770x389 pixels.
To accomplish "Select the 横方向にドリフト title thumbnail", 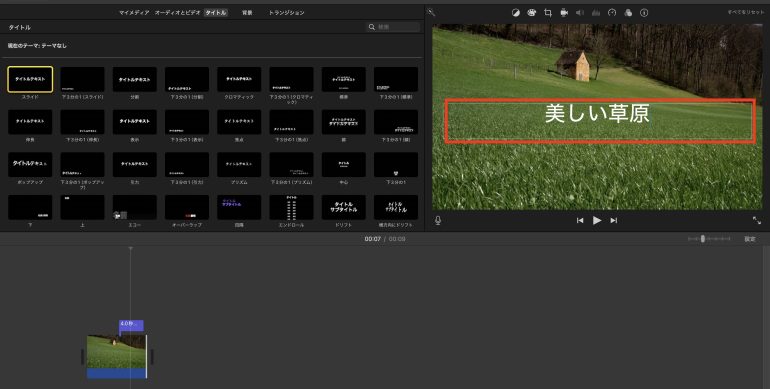I will click(396, 207).
